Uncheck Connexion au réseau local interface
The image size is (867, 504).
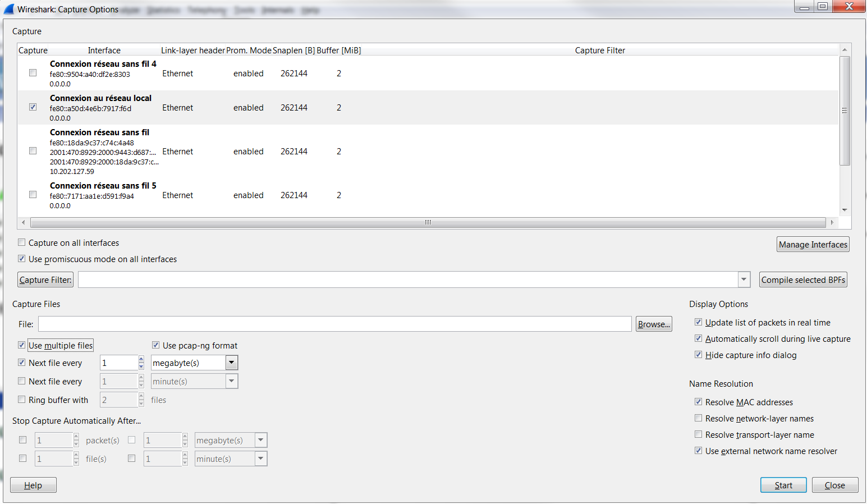pyautogui.click(x=33, y=107)
